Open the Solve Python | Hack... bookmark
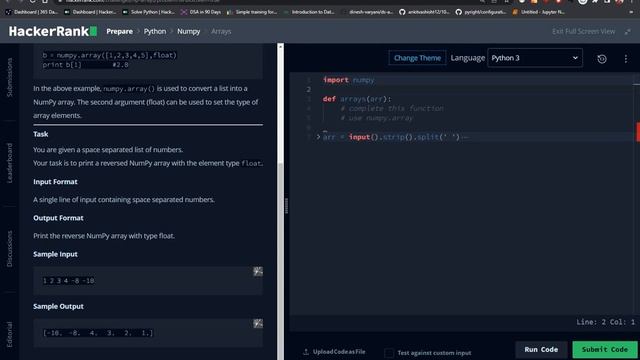This screenshot has width=640, height=360. (149, 12)
